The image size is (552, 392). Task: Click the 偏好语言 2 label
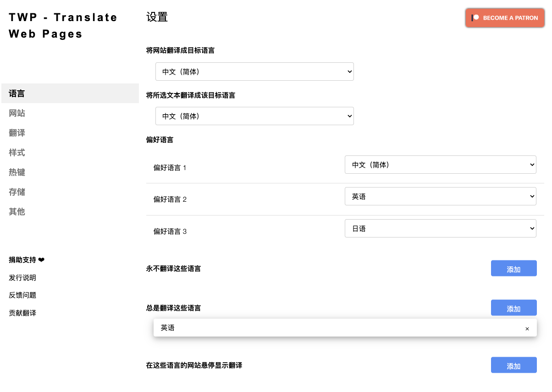click(170, 199)
